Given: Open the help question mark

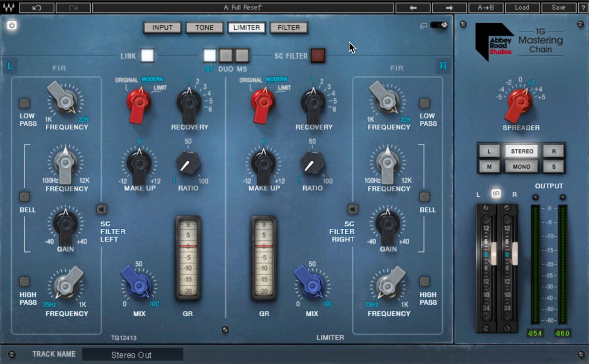Looking at the screenshot, I should click(x=583, y=8).
